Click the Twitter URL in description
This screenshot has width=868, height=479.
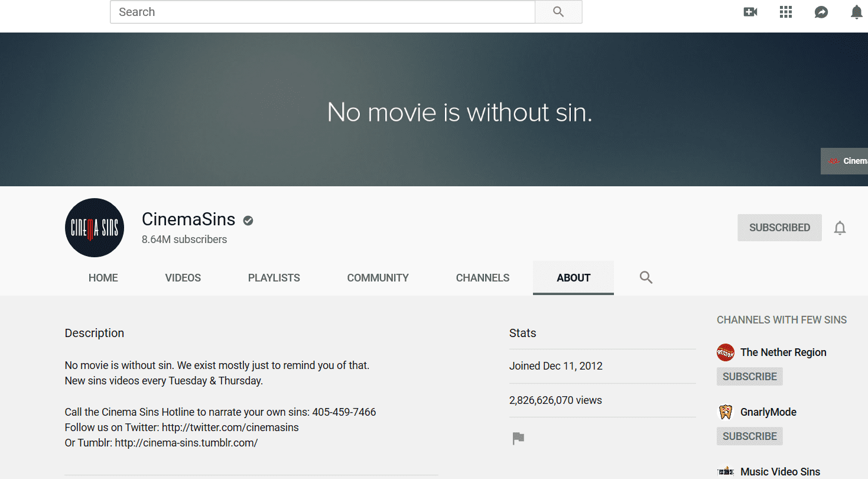coord(230,427)
